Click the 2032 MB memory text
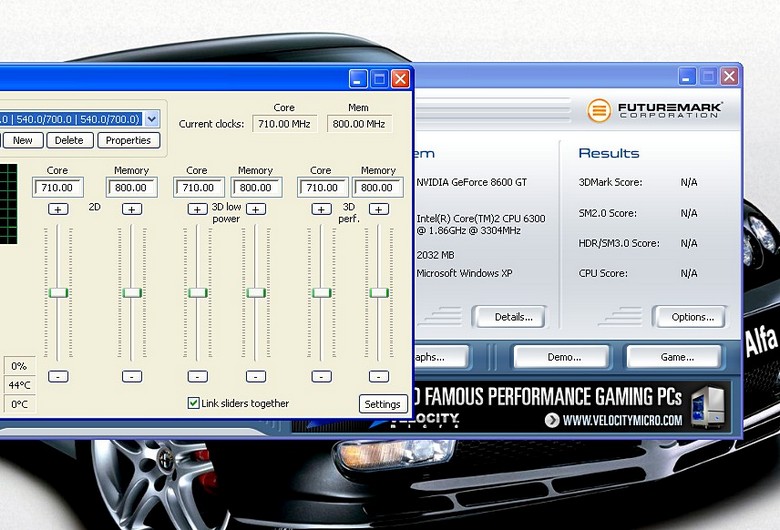The image size is (780, 530). pyautogui.click(x=435, y=255)
